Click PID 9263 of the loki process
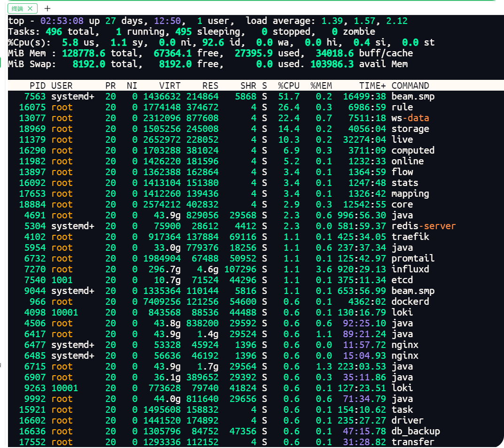Viewport: 504px width, 448px height. tap(35, 388)
